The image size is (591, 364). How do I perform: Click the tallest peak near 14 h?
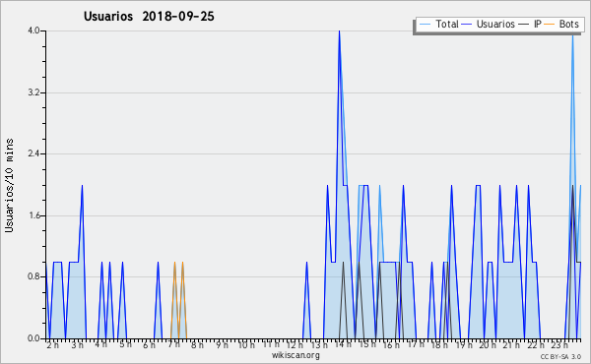(x=339, y=31)
